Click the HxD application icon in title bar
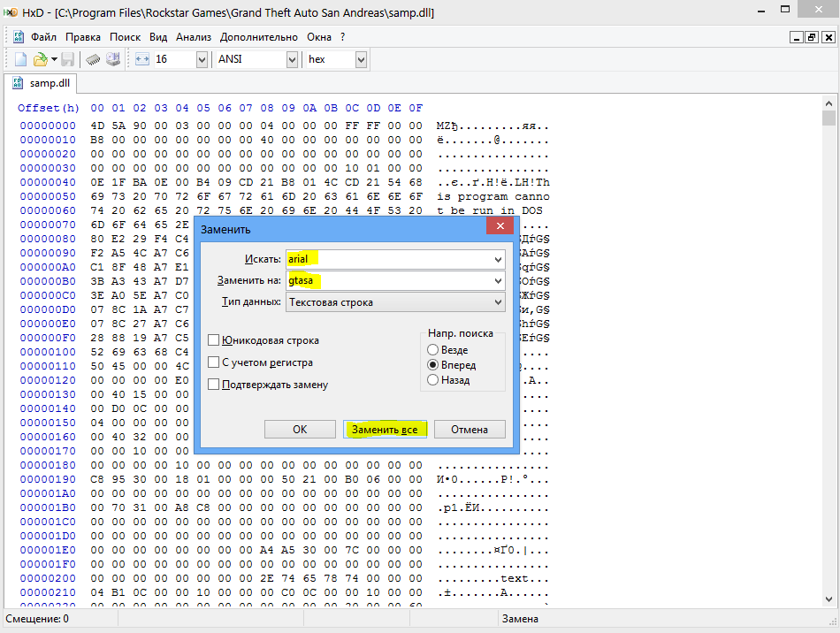 [11, 11]
